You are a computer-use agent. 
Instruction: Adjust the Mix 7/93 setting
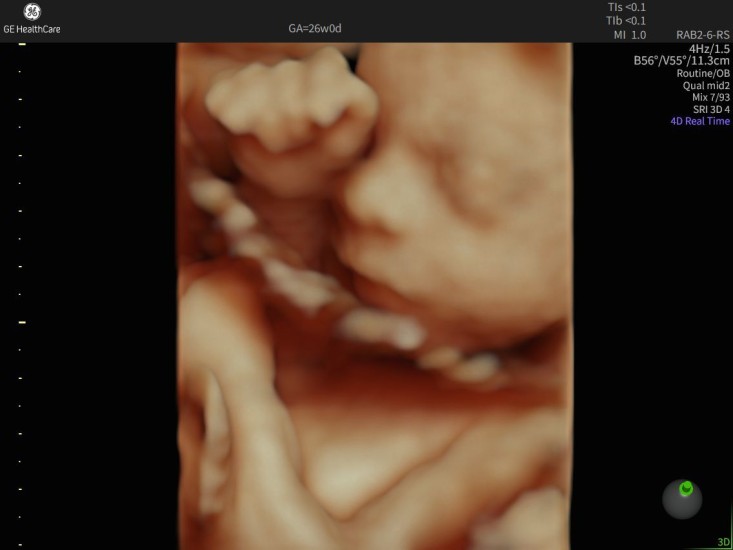709,97
